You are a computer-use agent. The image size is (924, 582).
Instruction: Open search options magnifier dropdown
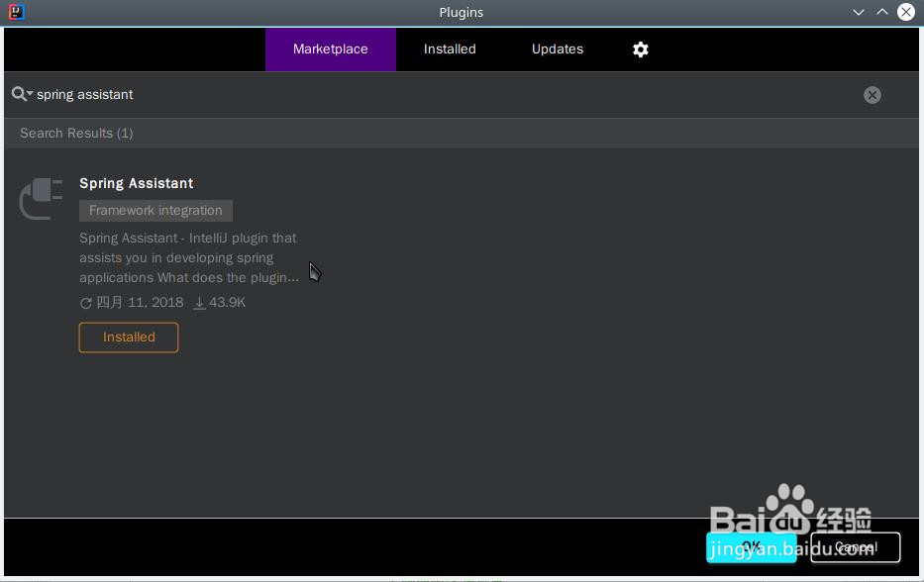22,94
